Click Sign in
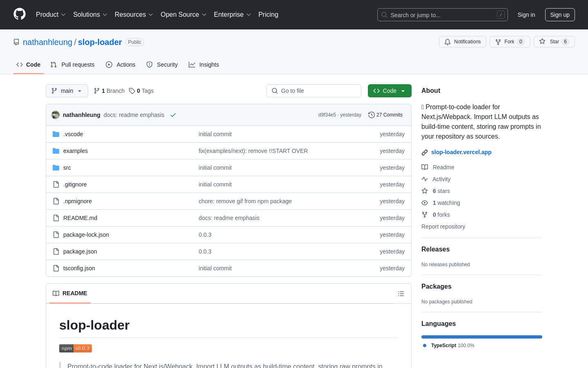This screenshot has width=588, height=368. point(526,15)
